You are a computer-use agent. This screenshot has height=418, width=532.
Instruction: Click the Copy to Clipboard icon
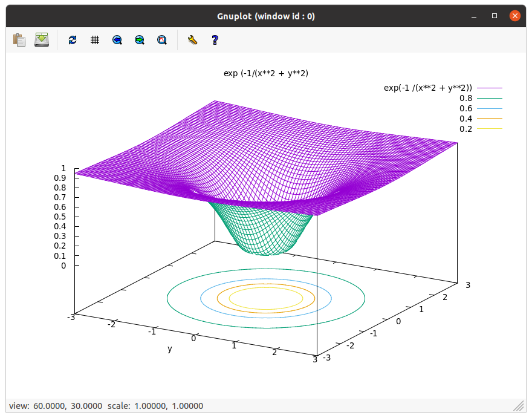(x=19, y=39)
